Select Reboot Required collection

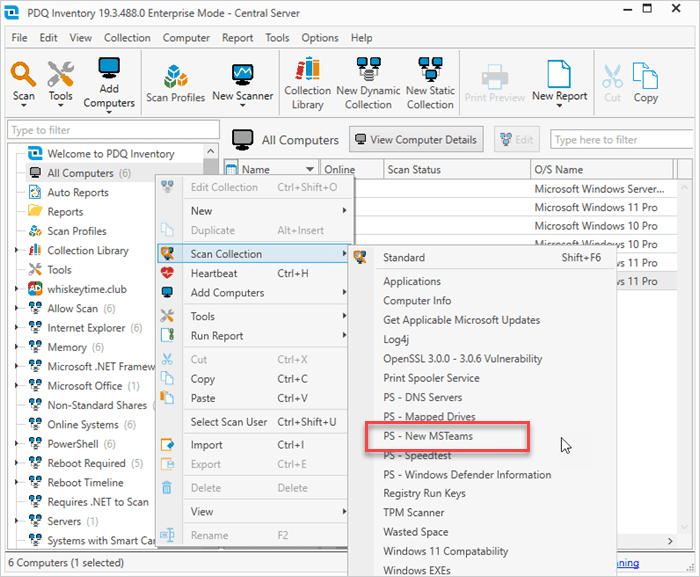pos(87,463)
